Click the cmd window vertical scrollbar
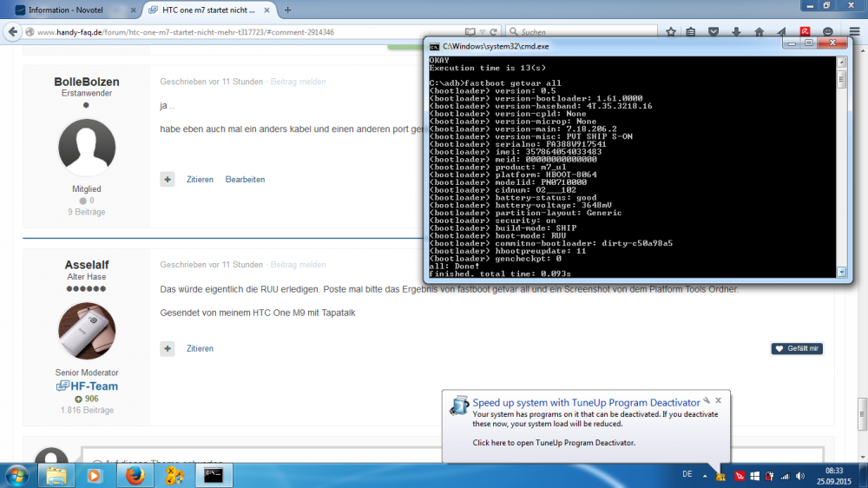Screen dimensions: 868x488 (841, 174)
